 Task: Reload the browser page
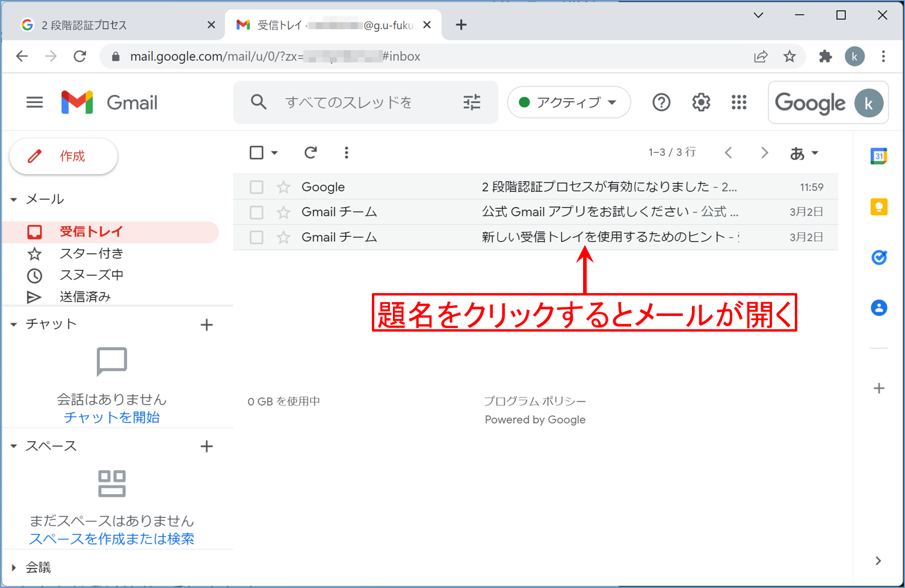[x=79, y=57]
